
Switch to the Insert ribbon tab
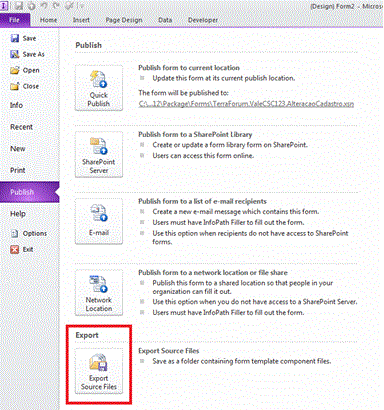pos(81,20)
